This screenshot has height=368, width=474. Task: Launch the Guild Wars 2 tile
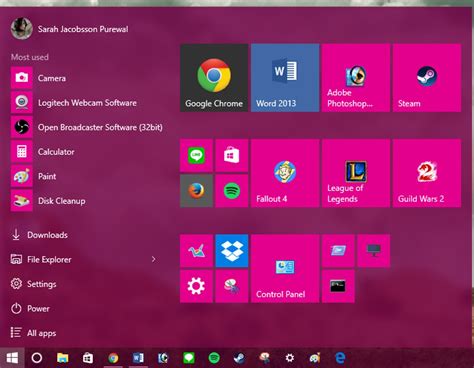tap(427, 173)
